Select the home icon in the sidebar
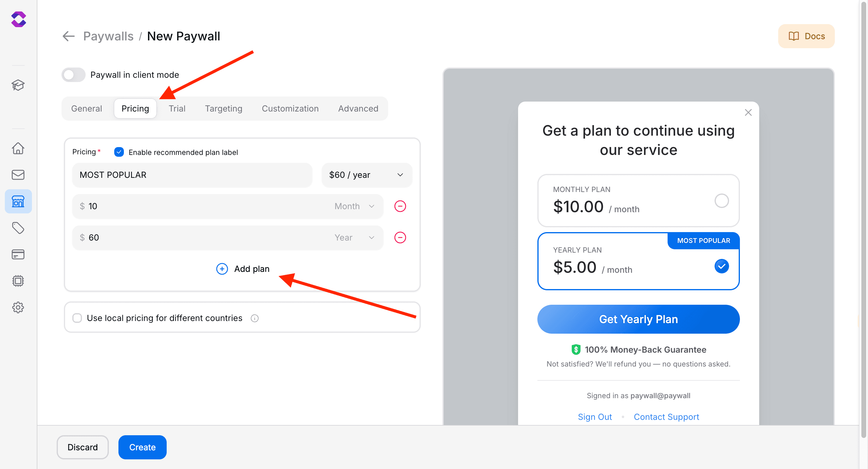This screenshot has width=868, height=469. click(18, 148)
